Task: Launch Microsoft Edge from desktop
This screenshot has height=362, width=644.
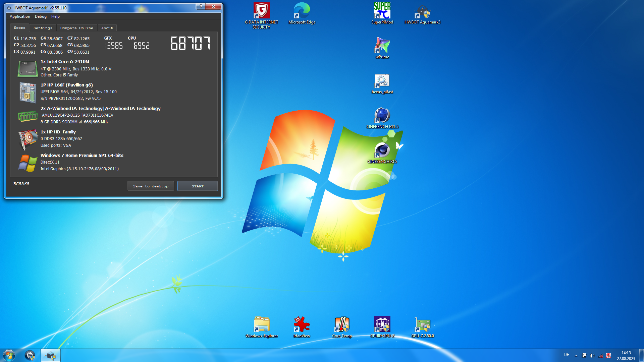Action: (x=302, y=13)
